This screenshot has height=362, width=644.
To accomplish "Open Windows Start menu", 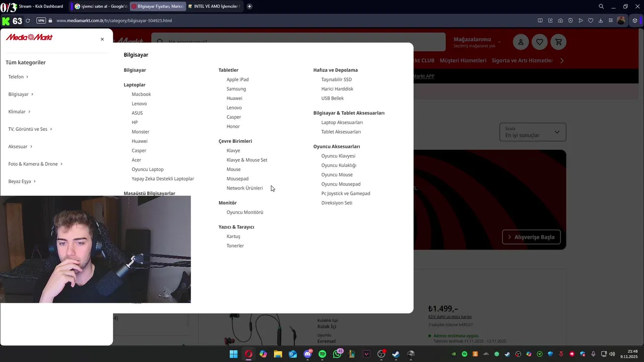I will (233, 354).
